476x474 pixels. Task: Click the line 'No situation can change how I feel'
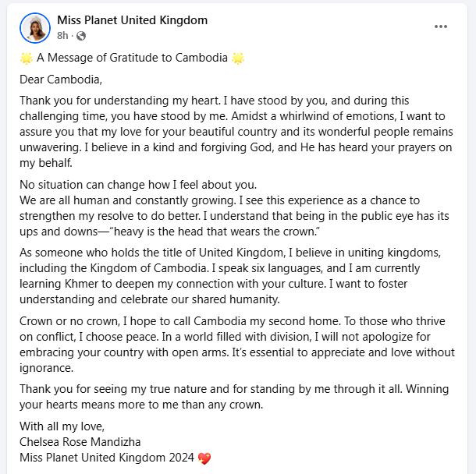coord(138,185)
